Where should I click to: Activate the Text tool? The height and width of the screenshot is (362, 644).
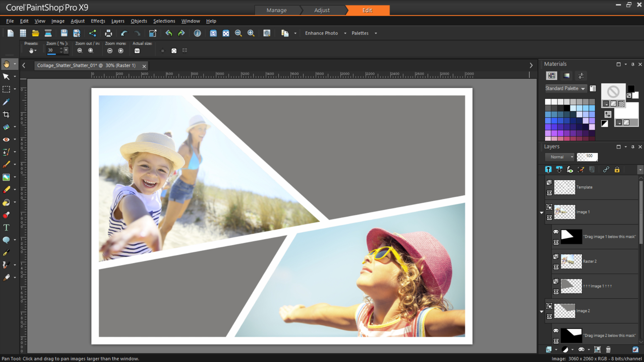(6, 228)
